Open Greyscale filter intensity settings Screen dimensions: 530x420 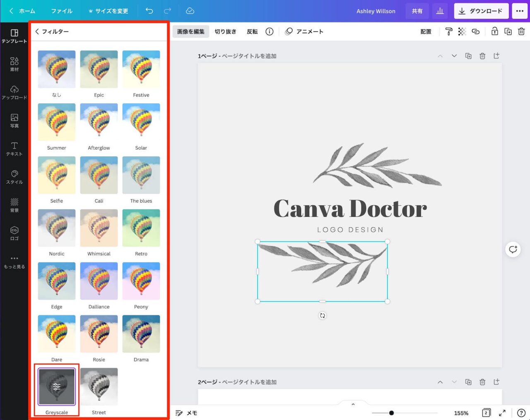point(57,386)
